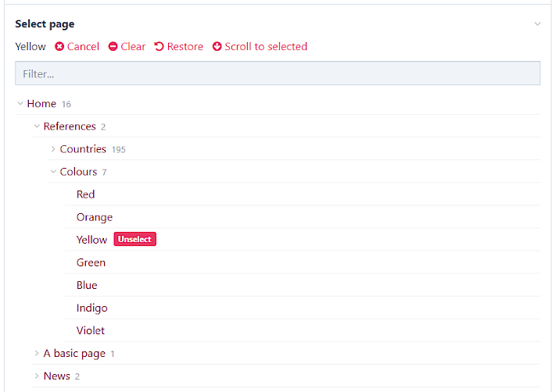Click the Scroll to selected arrow icon
Image resolution: width=555 pixels, height=392 pixels.
point(217,47)
